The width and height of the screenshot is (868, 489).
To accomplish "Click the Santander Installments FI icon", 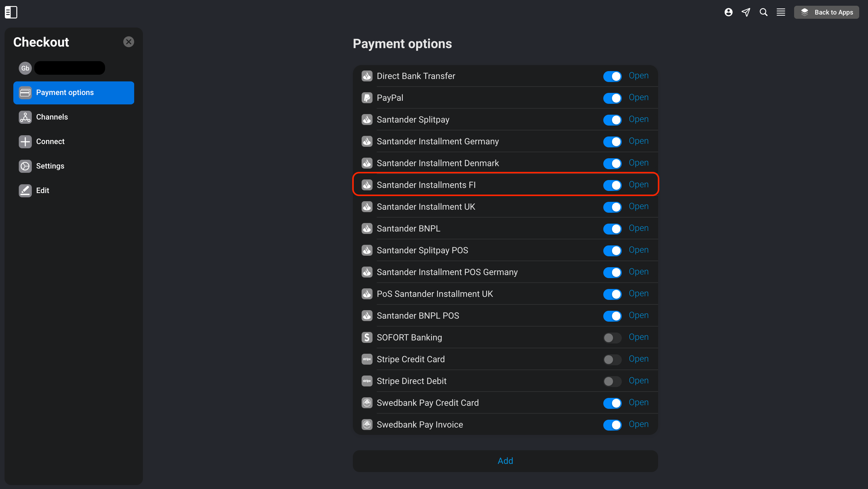I will tap(367, 185).
